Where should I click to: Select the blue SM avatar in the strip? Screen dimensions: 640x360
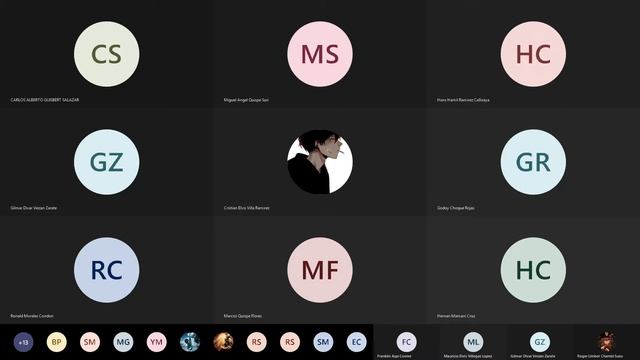pyautogui.click(x=323, y=342)
